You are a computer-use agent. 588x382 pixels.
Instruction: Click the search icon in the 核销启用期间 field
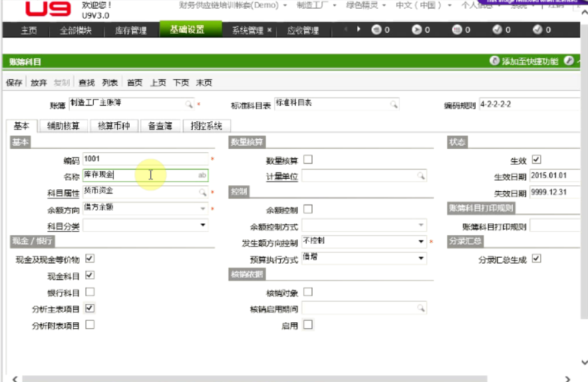tap(421, 308)
